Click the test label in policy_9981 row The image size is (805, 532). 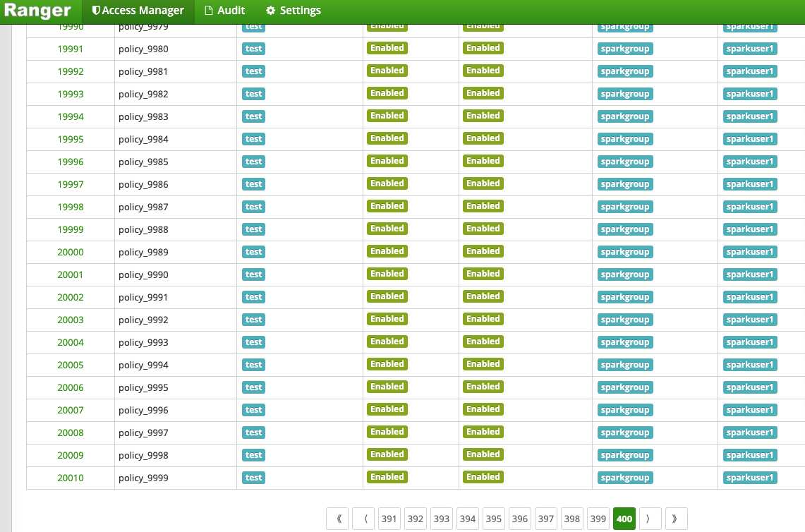253,71
